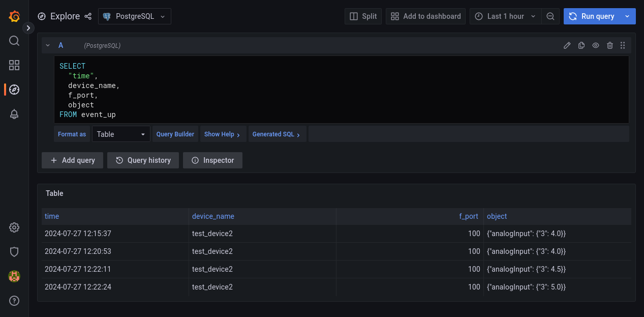The width and height of the screenshot is (644, 317).
Task: Click the object cell with value 4.5
Action: tap(557, 269)
